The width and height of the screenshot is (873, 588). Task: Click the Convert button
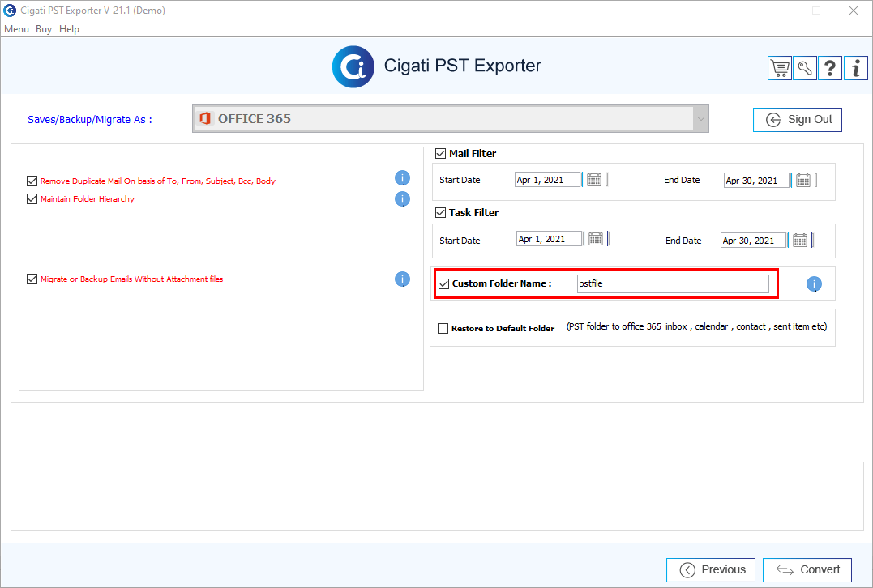(x=807, y=569)
